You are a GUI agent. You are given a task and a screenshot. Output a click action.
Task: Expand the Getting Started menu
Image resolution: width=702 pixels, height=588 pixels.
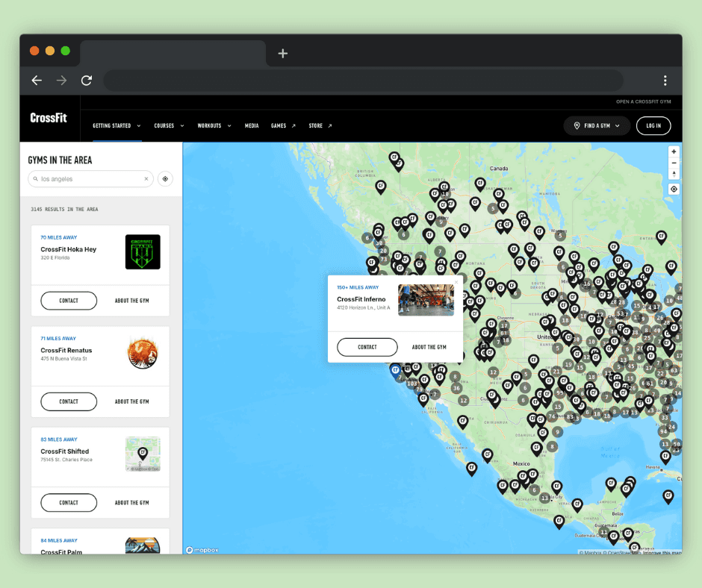pos(117,126)
